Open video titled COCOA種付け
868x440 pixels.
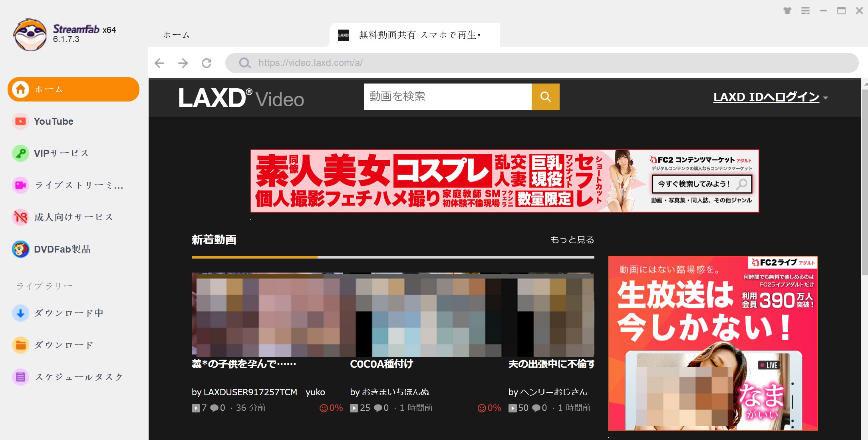point(381,364)
